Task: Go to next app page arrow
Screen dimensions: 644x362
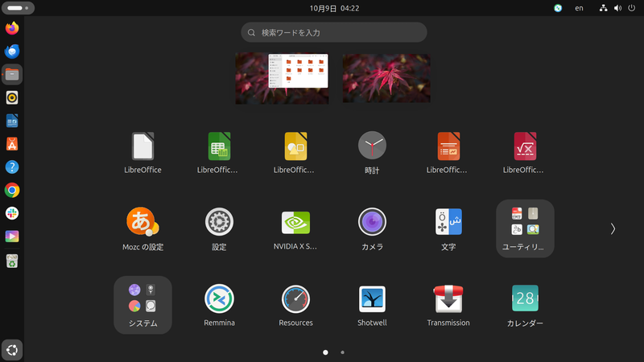Action: [613, 228]
